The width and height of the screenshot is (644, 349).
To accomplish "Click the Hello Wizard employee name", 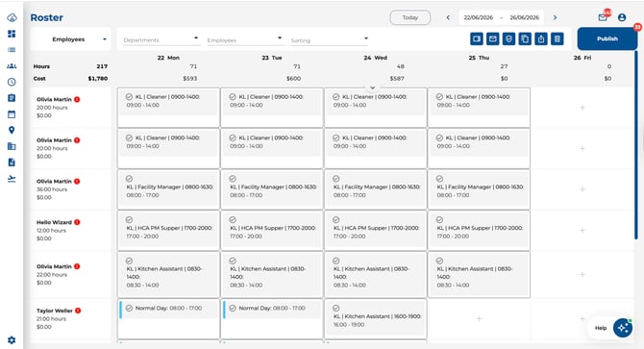I will click(x=54, y=222).
